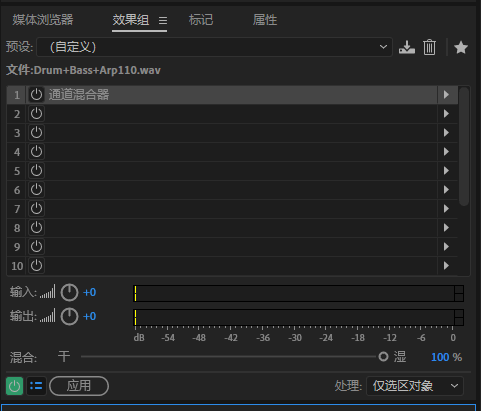
Task: Toggle power button of effect slot 9
Action: (x=36, y=247)
